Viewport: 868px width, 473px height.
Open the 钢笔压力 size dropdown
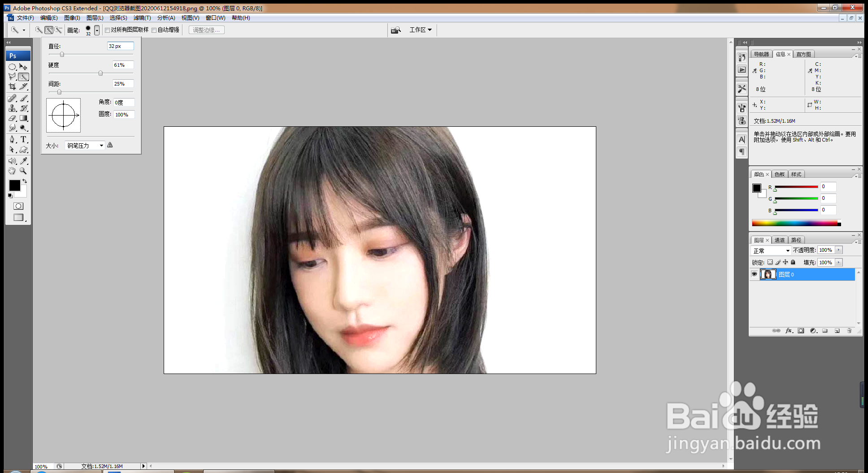point(85,146)
